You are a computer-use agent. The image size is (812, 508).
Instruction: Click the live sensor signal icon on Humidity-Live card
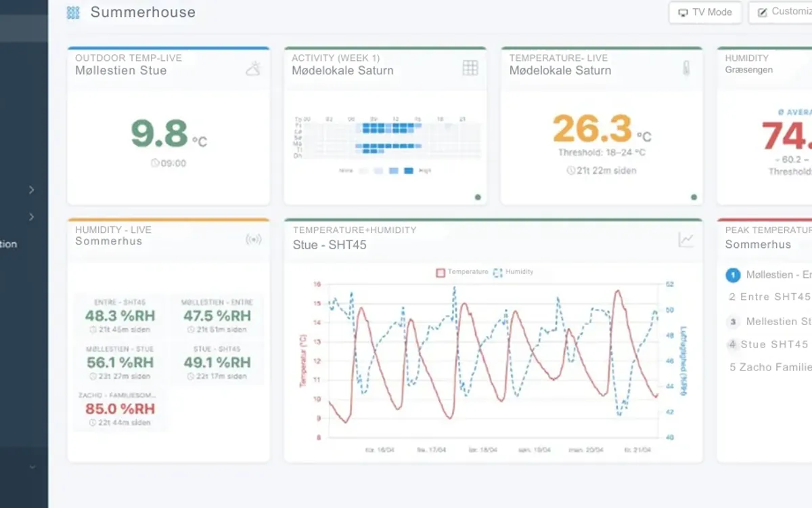coord(253,240)
